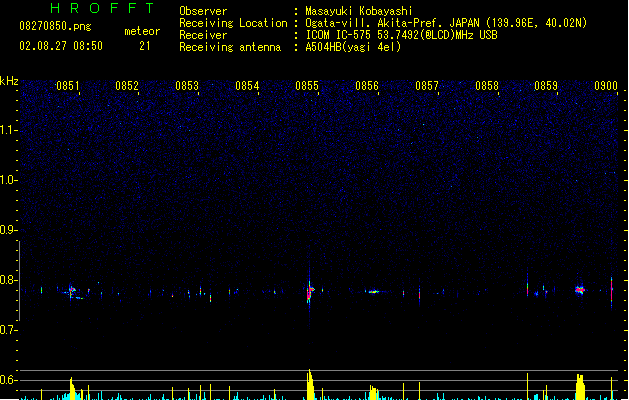Click the horizontal echo streak at 0856
629x400 pixels.
(374, 292)
